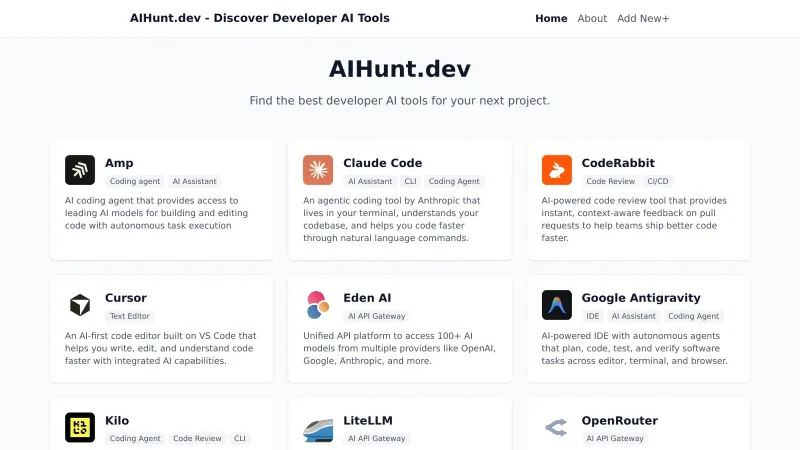Click the Claude Code starburst icon

pyautogui.click(x=318, y=170)
